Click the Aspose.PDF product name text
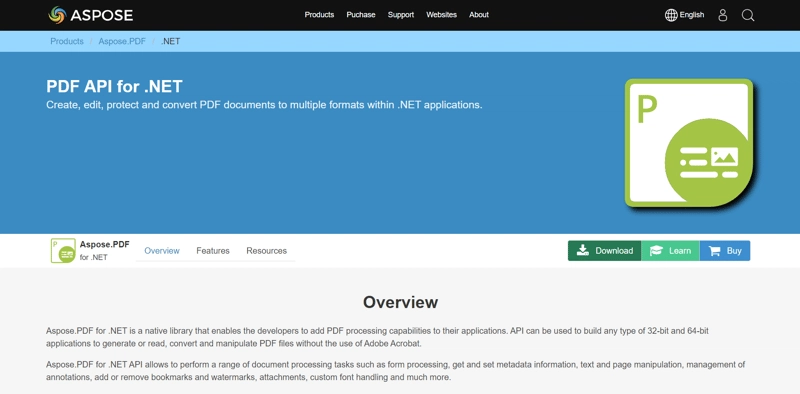The image size is (800, 394). 105,244
